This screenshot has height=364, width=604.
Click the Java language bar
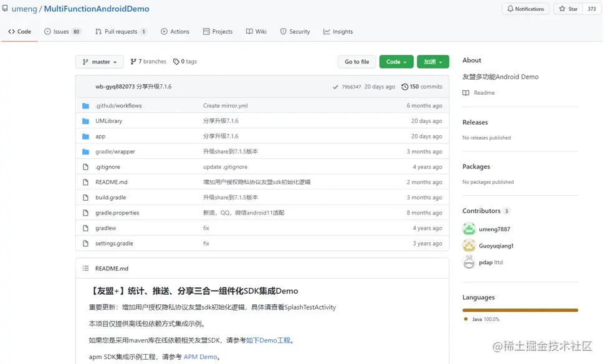pos(520,310)
